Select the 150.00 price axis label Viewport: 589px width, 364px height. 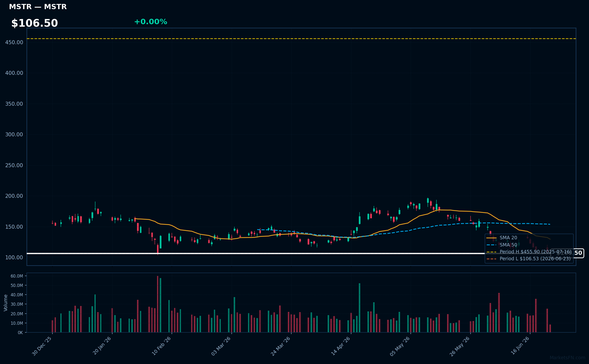coord(14,227)
